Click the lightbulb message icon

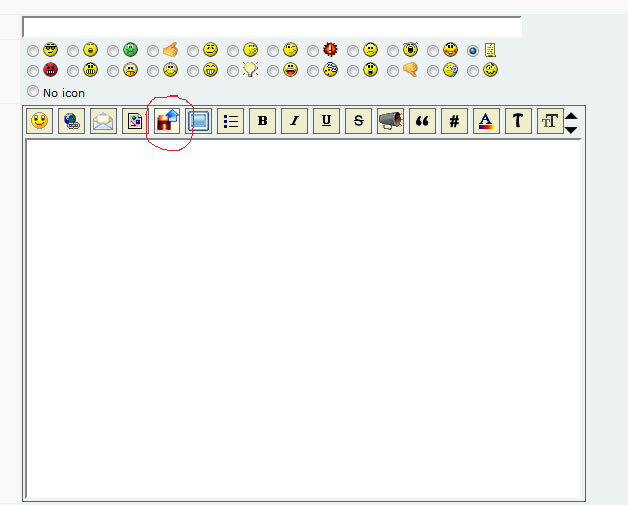(250, 70)
